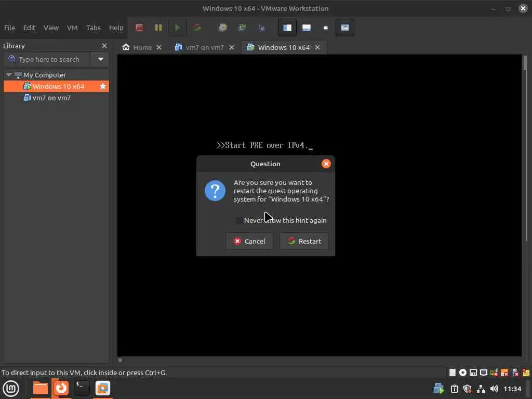Select 'Windows 10 x64' in the Library tree
Screen dimensions: 532x399
pos(56,86)
